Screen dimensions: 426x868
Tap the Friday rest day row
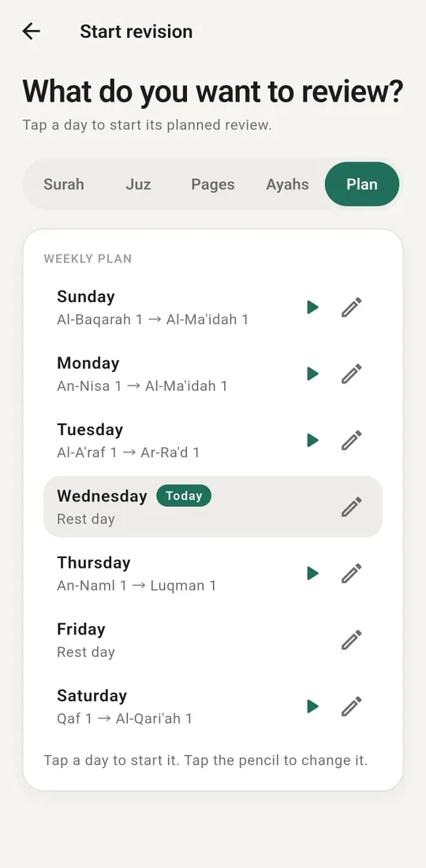coord(213,640)
